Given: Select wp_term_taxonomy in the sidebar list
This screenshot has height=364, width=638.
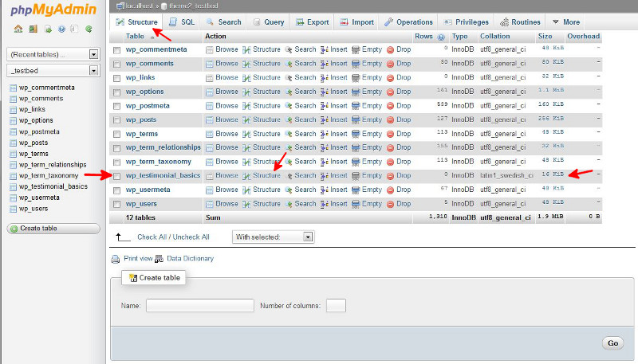Looking at the screenshot, I should tap(49, 175).
